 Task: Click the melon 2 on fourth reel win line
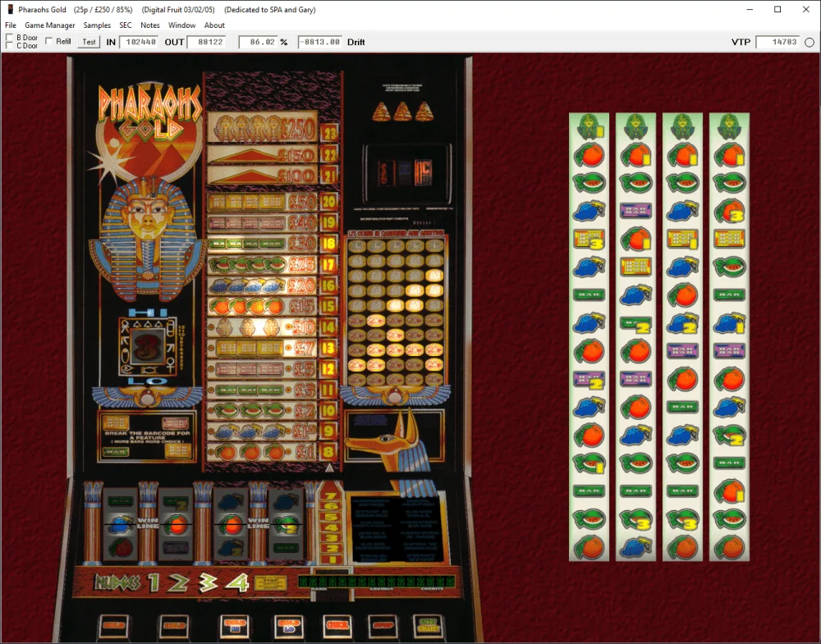click(x=286, y=524)
